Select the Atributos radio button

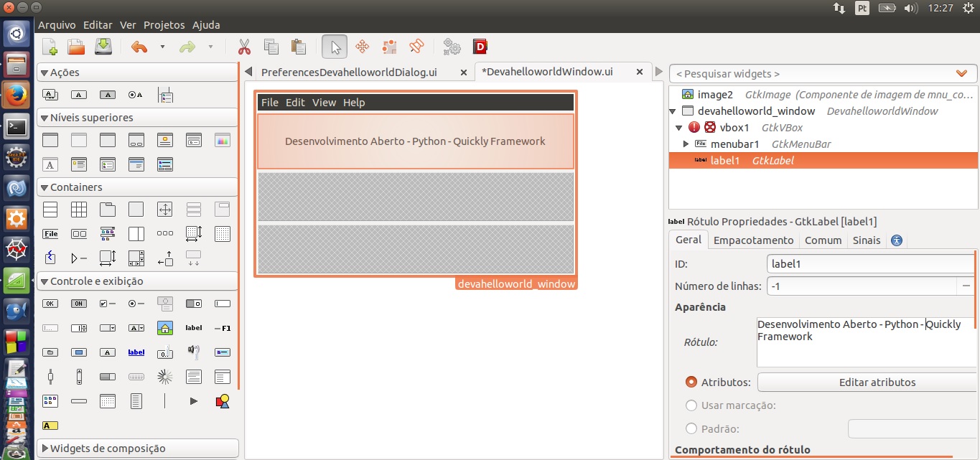coord(691,382)
